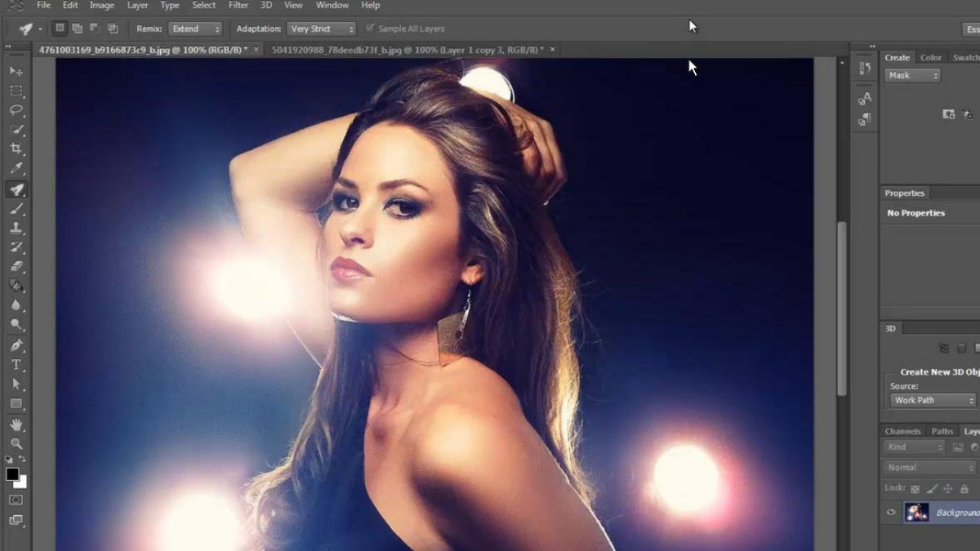Select the Quick Selection tool
This screenshot has height=551, width=980.
click(16, 130)
